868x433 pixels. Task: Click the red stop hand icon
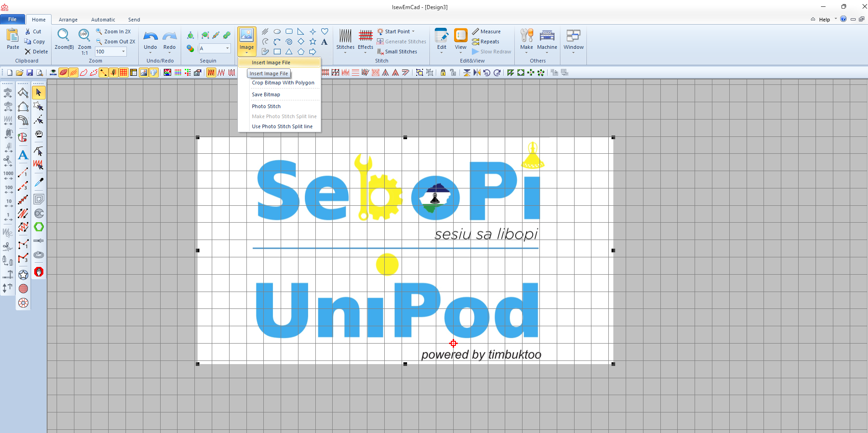tap(39, 272)
